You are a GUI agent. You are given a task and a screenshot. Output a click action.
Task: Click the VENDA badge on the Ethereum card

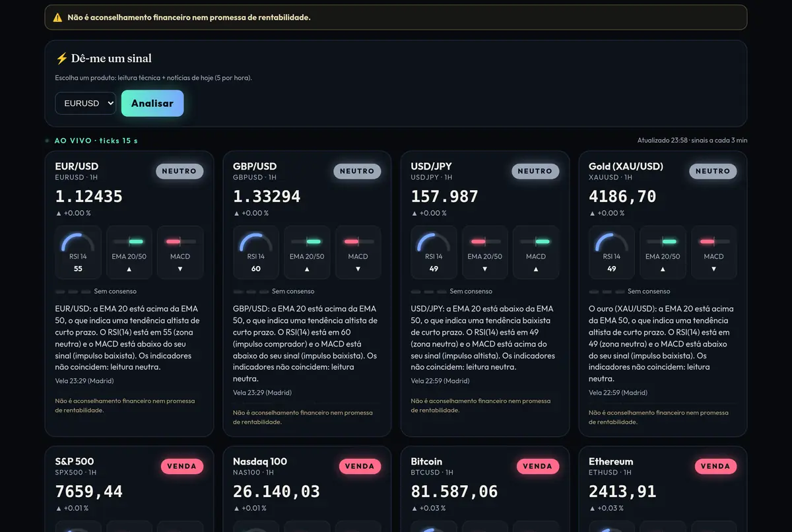point(715,466)
